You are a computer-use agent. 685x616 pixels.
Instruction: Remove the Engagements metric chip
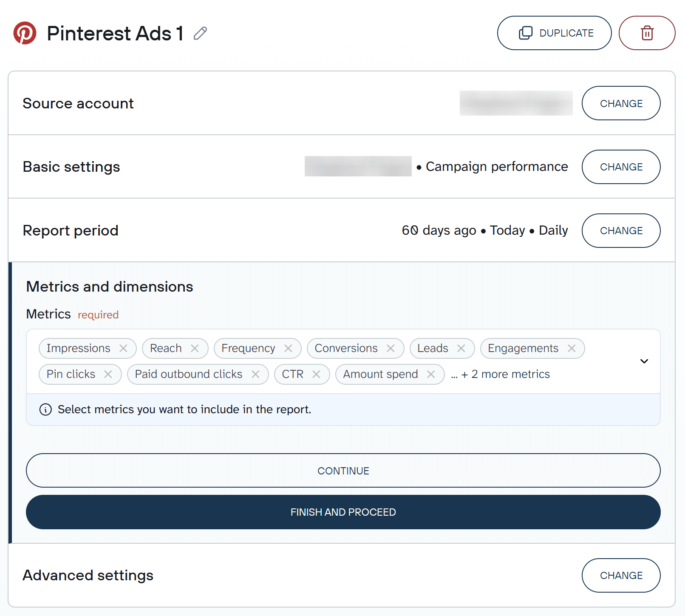tap(572, 348)
